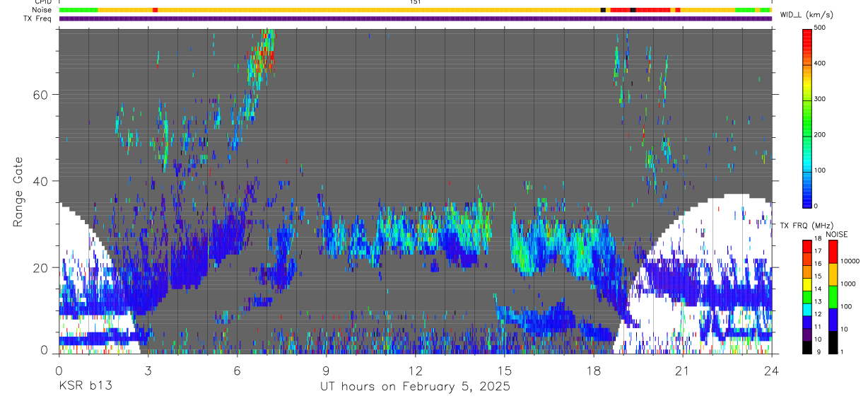The image size is (868, 401).
Task: Click the '3' tick on the UT hours axis
Action: pyautogui.click(x=148, y=370)
